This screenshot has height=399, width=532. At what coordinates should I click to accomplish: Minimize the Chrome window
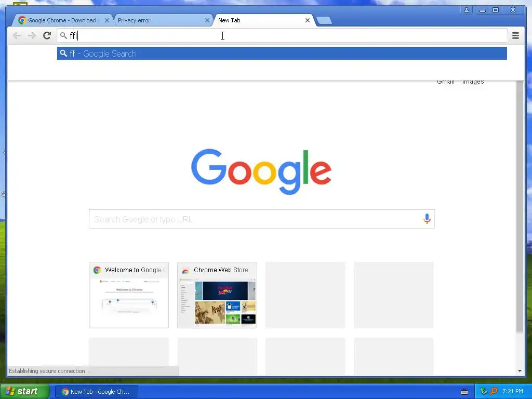[482, 10]
